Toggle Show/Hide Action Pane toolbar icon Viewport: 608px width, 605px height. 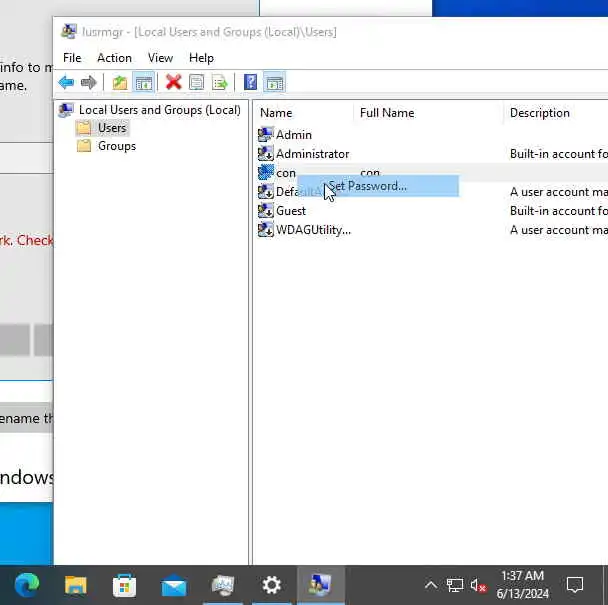[x=275, y=83]
